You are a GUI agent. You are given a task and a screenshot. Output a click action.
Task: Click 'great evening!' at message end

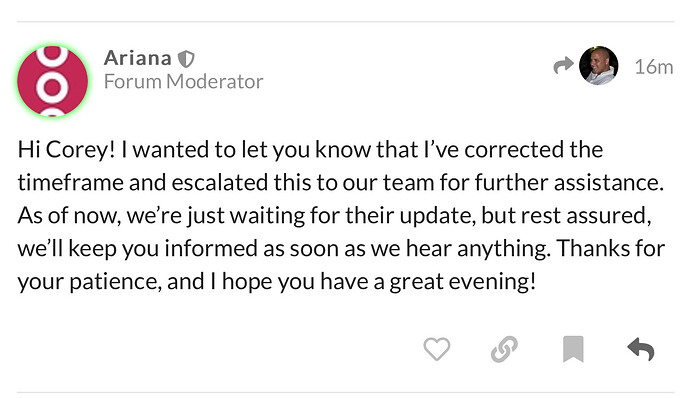click(463, 282)
